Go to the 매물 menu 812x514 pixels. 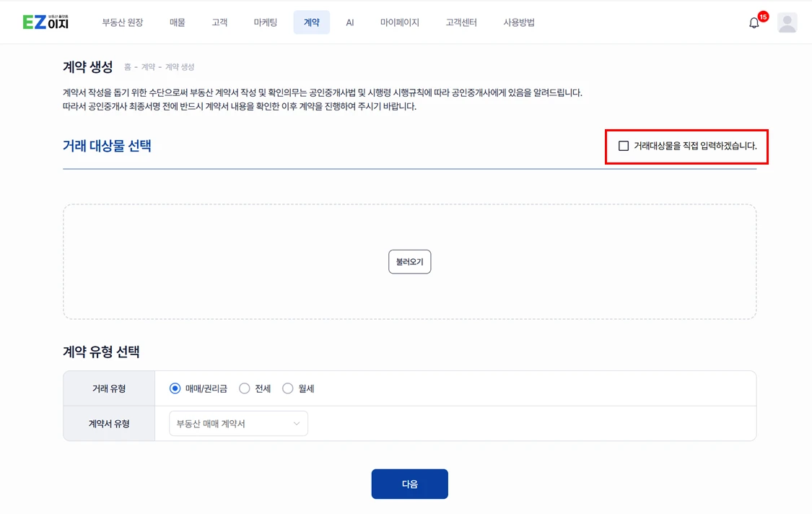[178, 22]
